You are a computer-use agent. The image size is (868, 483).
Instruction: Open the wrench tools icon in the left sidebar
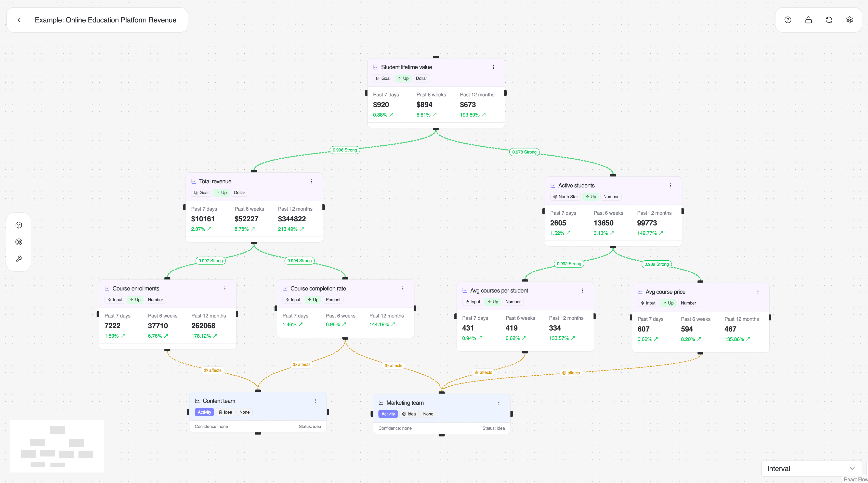tap(19, 259)
